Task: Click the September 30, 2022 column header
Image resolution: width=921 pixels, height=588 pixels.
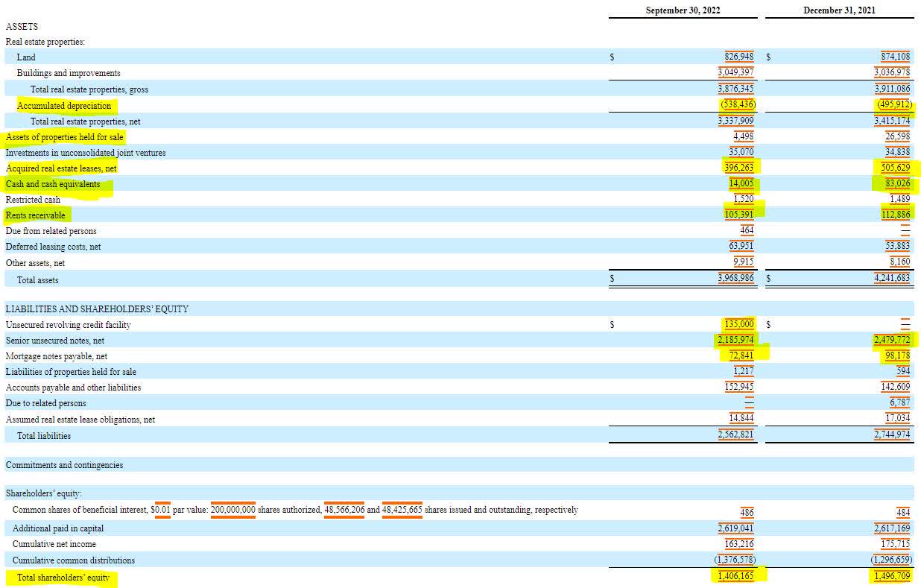Action: click(x=683, y=10)
